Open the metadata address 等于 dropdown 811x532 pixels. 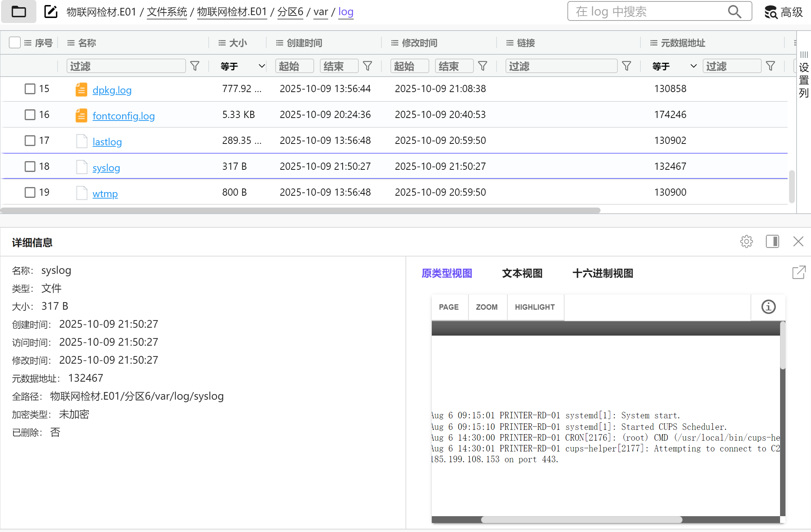tap(674, 67)
